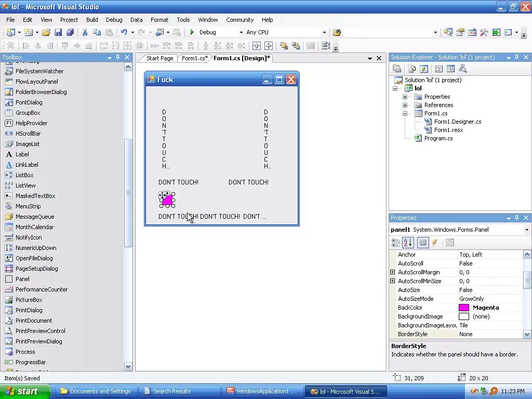
Task: Expand the AutoScrollMargin property
Action: [x=393, y=272]
